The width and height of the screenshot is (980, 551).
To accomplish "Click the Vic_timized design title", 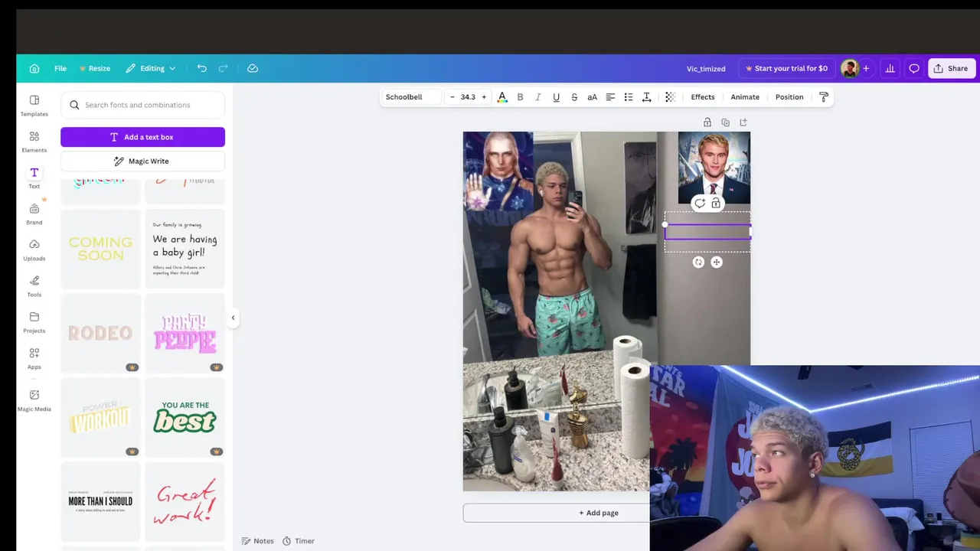I will coord(706,68).
